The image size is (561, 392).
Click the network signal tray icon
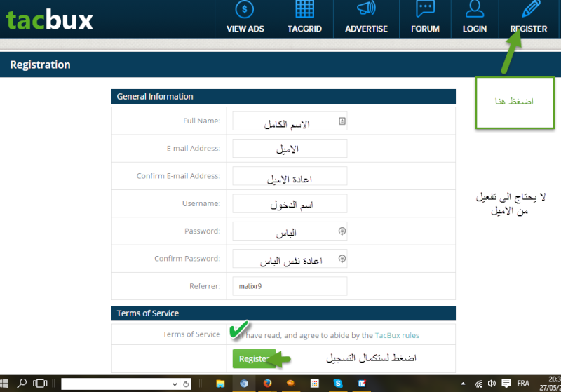coord(478,384)
